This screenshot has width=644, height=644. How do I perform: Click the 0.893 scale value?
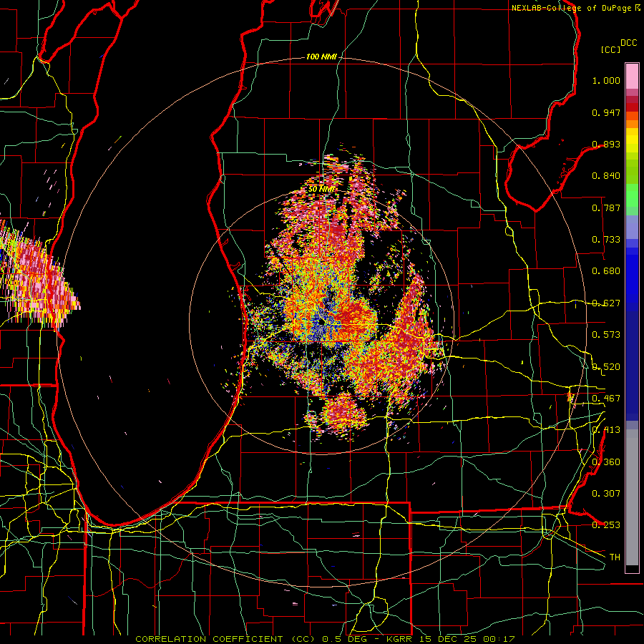tap(606, 144)
